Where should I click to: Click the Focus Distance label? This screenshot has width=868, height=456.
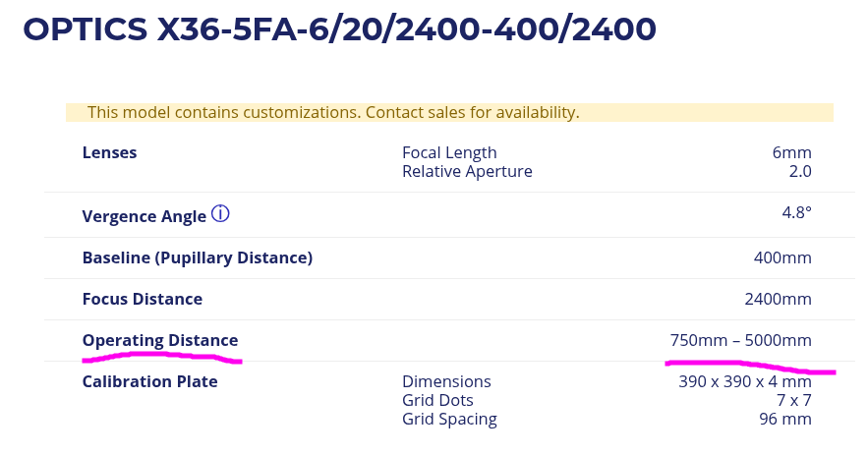142,300
